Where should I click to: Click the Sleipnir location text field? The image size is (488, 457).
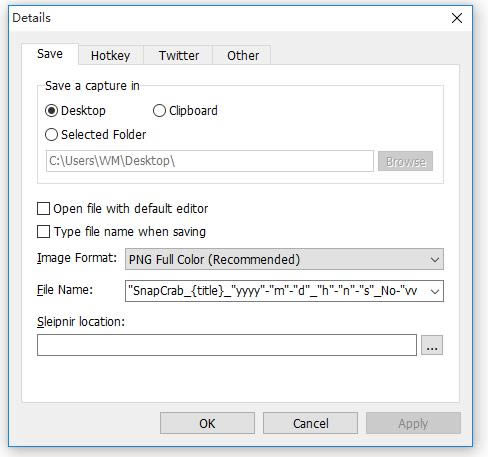227,345
